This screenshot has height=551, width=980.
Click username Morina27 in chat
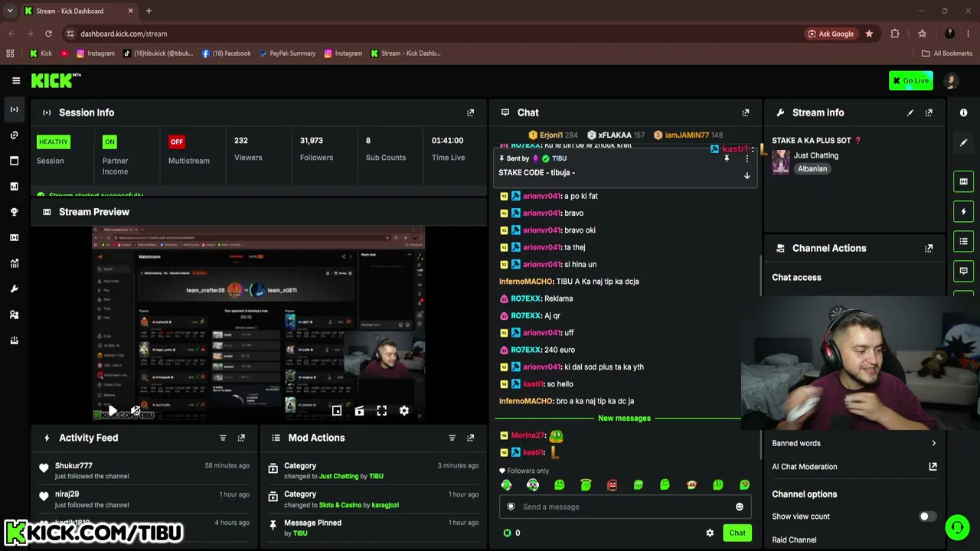tap(528, 435)
